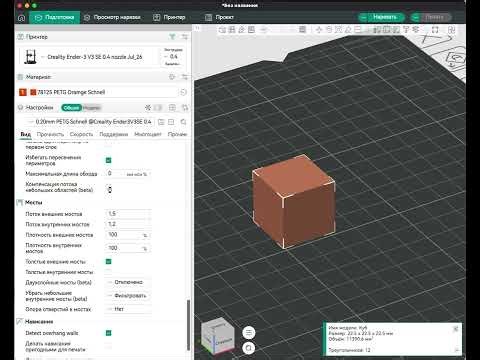Click the view orientation cube

click(x=218, y=337)
